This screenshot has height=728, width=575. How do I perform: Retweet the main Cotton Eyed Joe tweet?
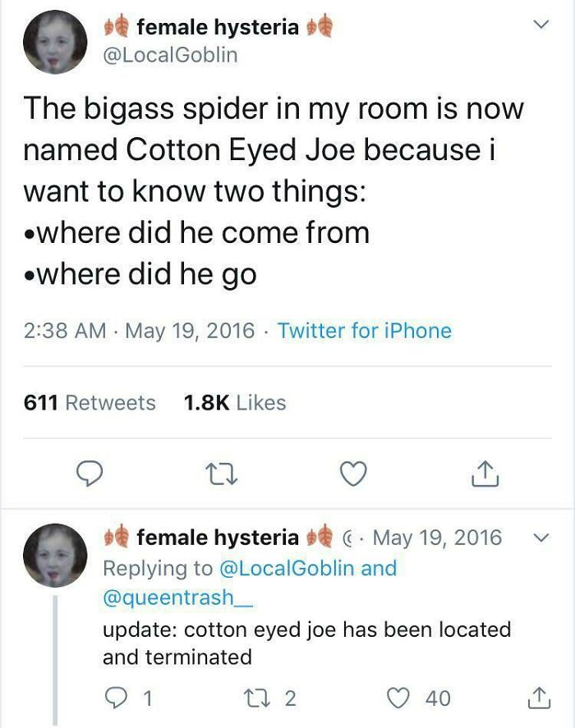pos(222,474)
